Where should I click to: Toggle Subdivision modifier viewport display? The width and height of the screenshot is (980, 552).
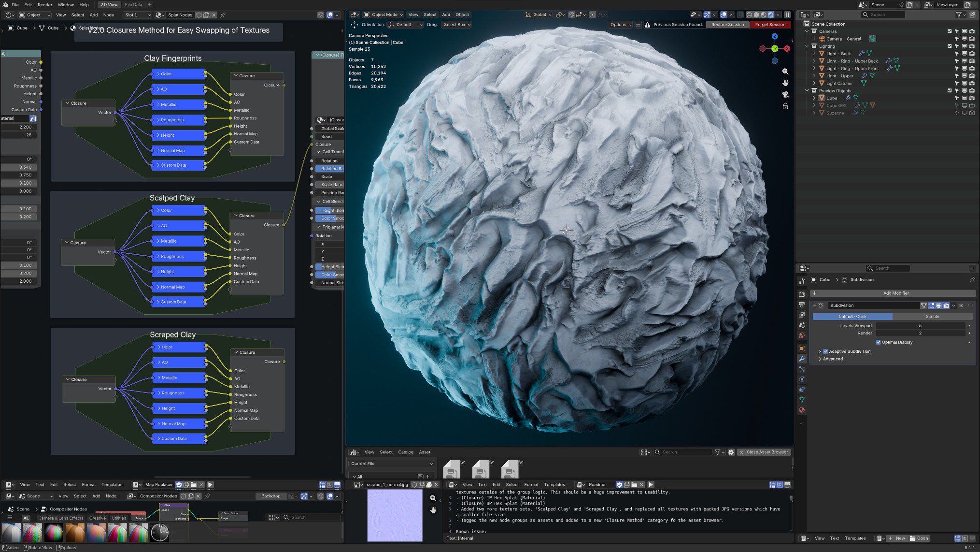point(938,305)
